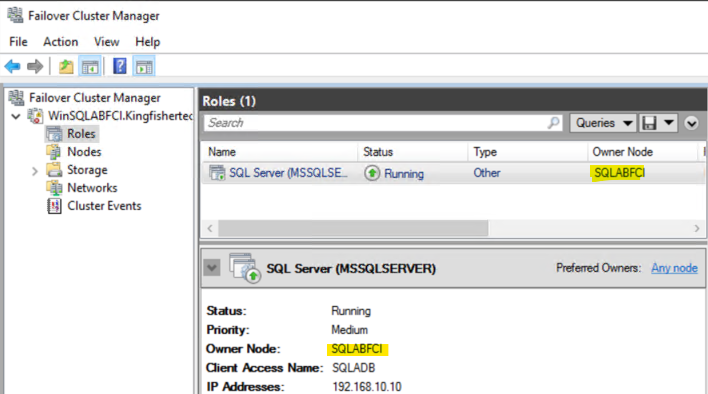Click the save query disk icon

point(649,123)
